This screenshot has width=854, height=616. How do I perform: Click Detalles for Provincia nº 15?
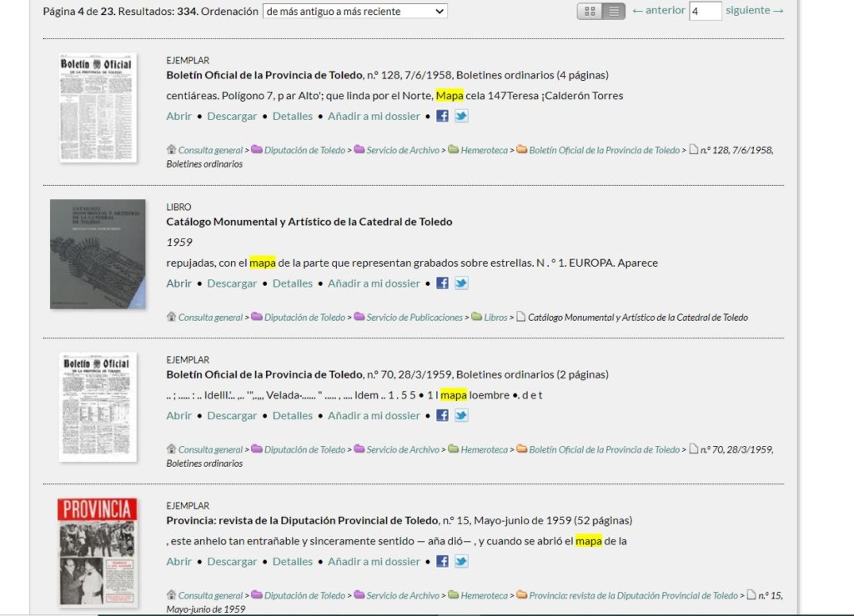click(293, 561)
